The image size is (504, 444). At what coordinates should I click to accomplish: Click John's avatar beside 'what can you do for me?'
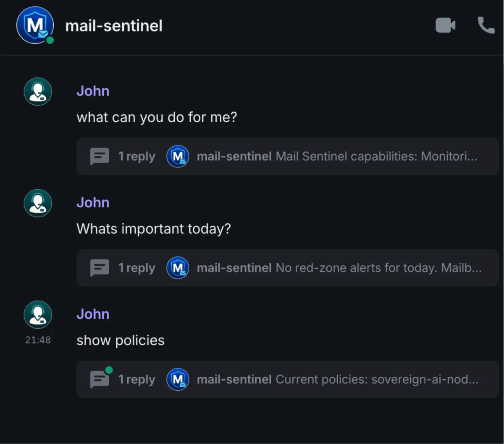38,91
